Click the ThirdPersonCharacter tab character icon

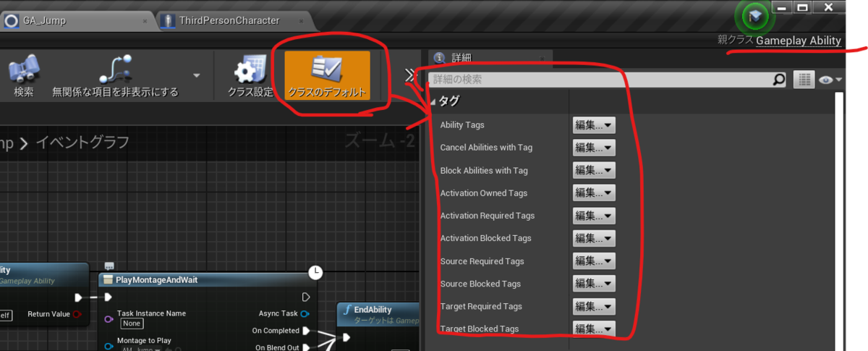point(168,20)
